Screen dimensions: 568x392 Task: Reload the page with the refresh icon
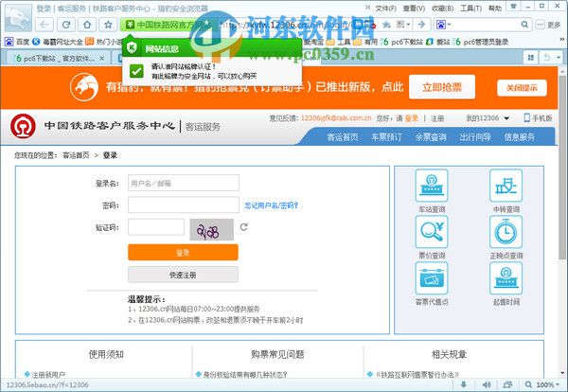click(x=66, y=25)
